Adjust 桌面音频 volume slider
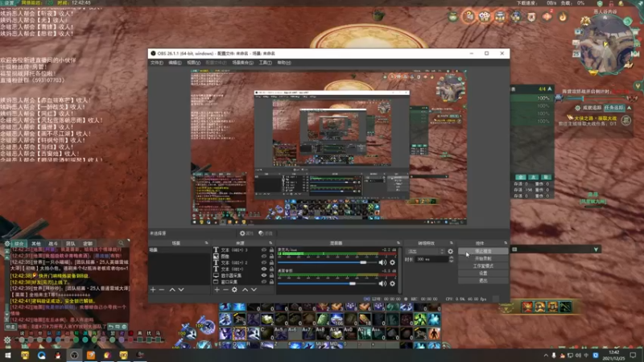The width and height of the screenshot is (644, 362). pyautogui.click(x=327, y=284)
